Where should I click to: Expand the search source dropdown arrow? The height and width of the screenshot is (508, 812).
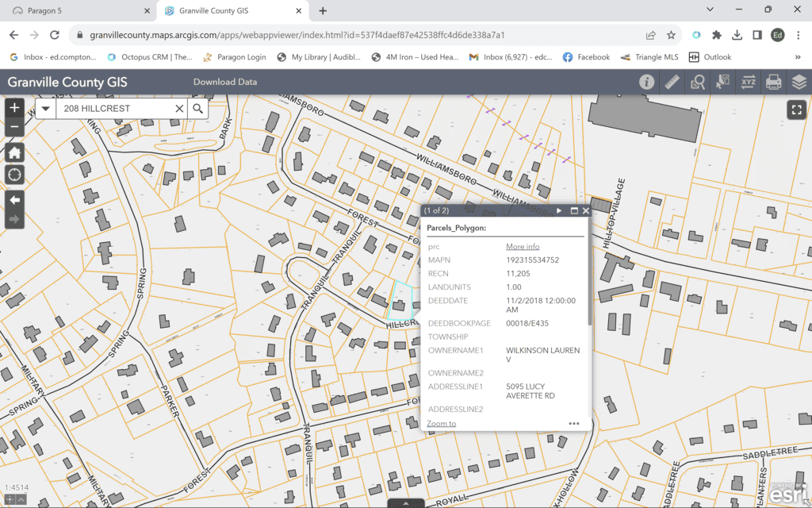(x=45, y=109)
